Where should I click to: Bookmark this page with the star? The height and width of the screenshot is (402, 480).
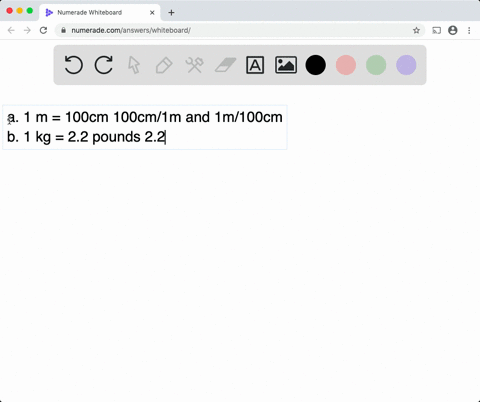coord(416,30)
